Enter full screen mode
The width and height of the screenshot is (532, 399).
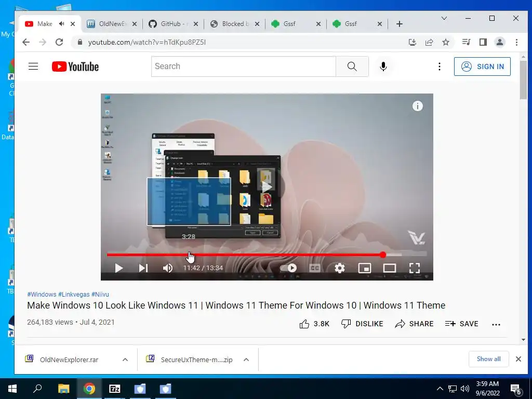415,268
